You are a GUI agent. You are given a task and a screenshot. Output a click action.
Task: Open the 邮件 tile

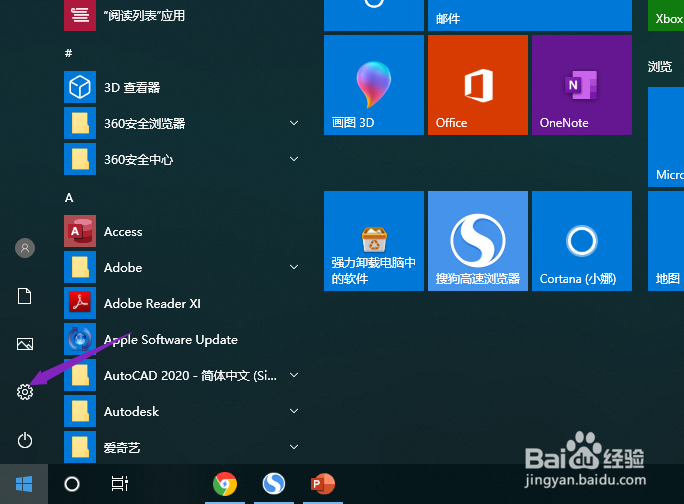point(530,15)
